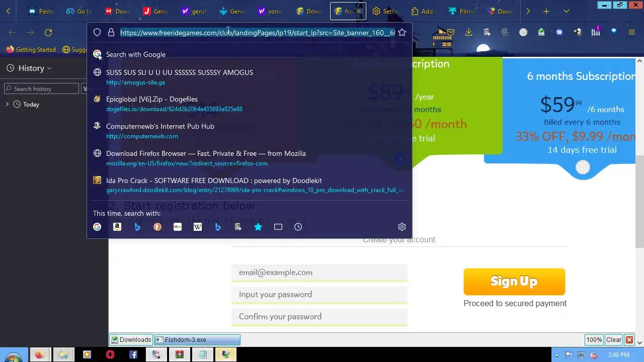644x362 pixels.
Task: Search this time with Amazon icon
Action: [x=117, y=227]
